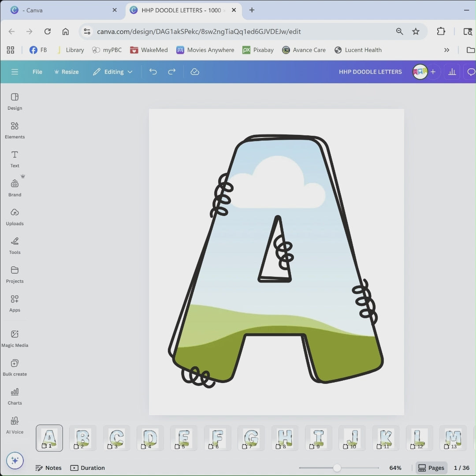Open the Text tool panel
The image size is (476, 476).
15,159
